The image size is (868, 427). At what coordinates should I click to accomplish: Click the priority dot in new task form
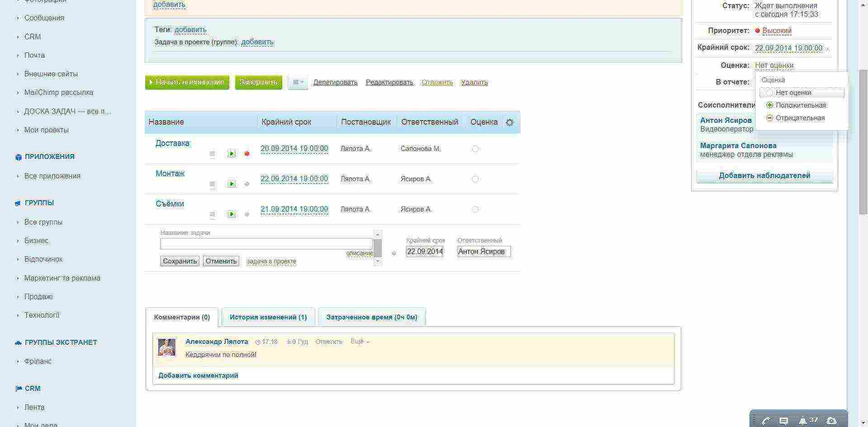pos(394,253)
